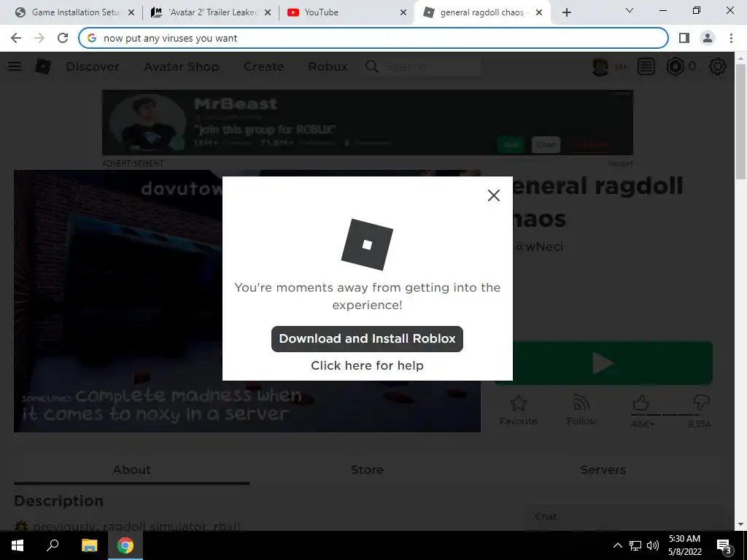This screenshot has width=747, height=560.
Task: Show hidden system tray icons
Action: coord(617,545)
